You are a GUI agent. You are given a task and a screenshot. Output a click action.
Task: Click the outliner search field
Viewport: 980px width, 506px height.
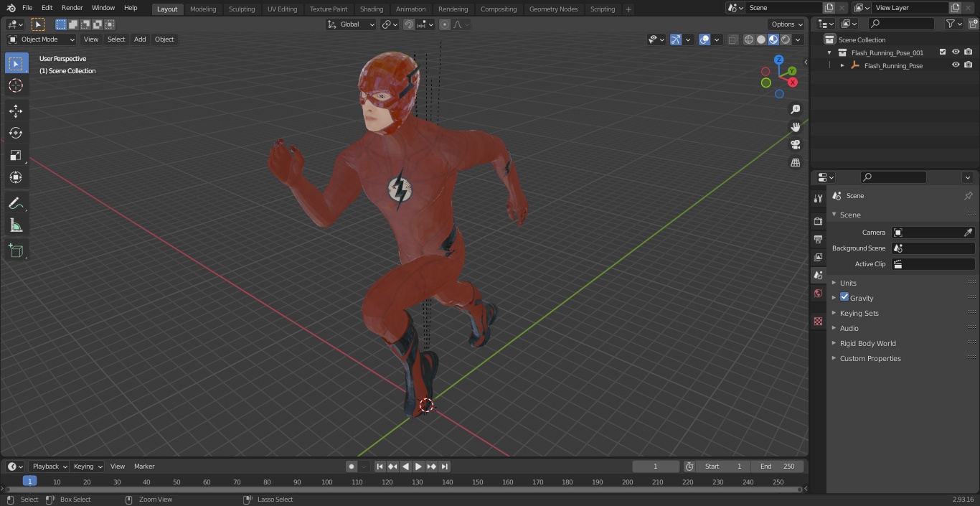click(x=900, y=24)
